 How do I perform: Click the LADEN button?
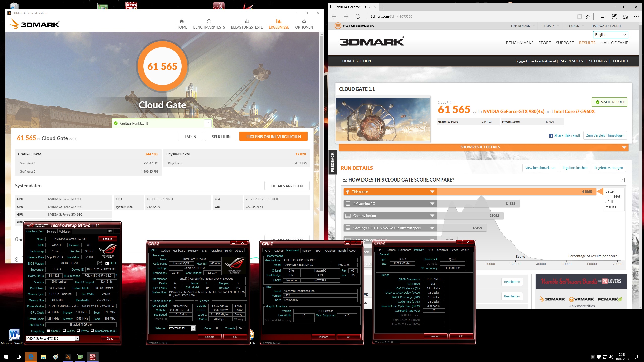point(190,137)
